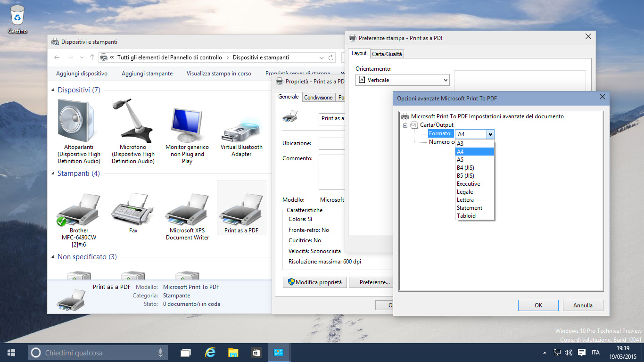Click the Commento text area
The image size is (644, 362).
pyautogui.click(x=332, y=172)
